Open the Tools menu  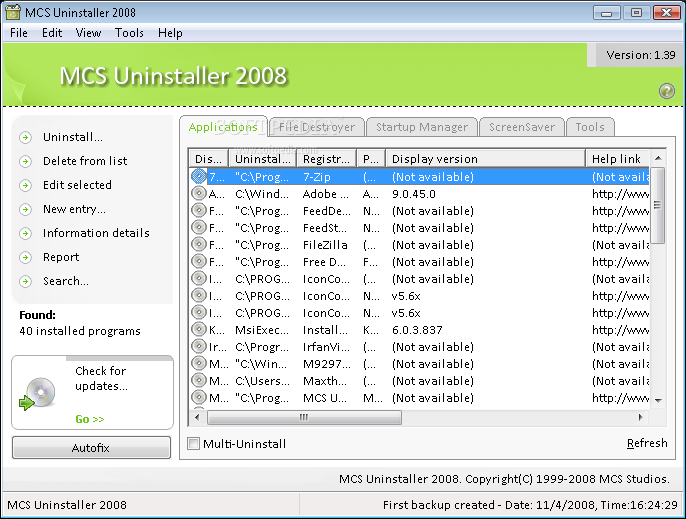(130, 33)
